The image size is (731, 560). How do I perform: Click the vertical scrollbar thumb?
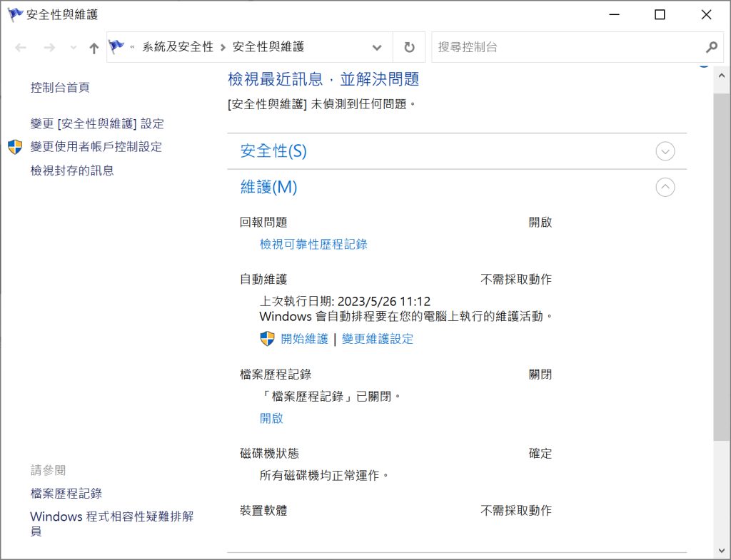pos(722,266)
